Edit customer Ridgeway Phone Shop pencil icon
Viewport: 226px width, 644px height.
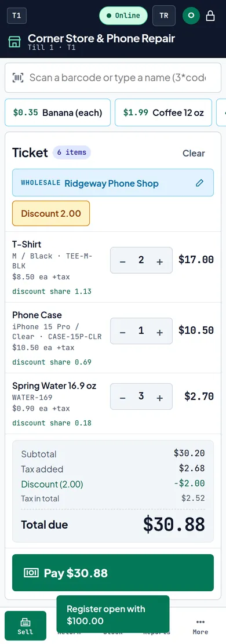point(200,183)
